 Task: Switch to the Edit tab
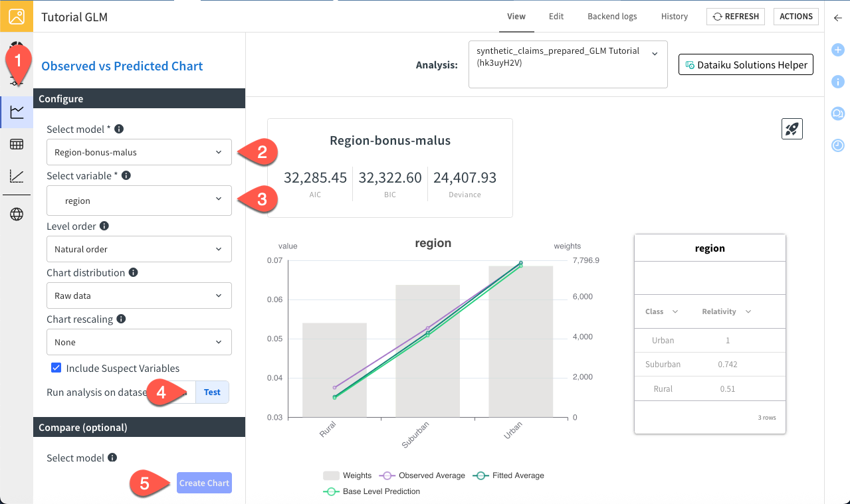pos(556,16)
